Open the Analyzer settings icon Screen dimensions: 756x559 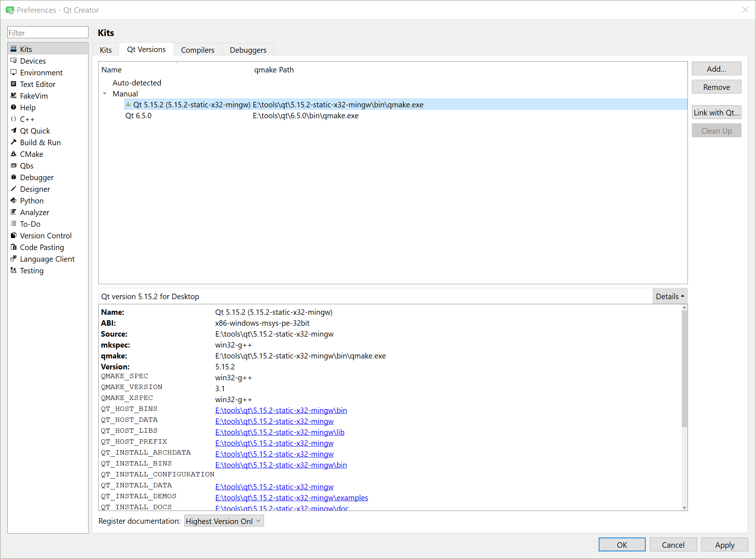click(x=13, y=212)
